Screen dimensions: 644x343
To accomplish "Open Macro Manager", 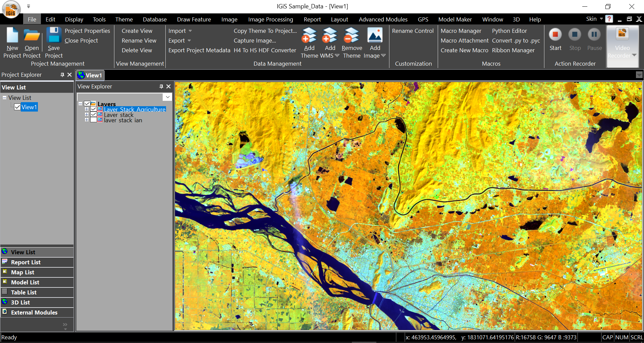I will point(461,31).
